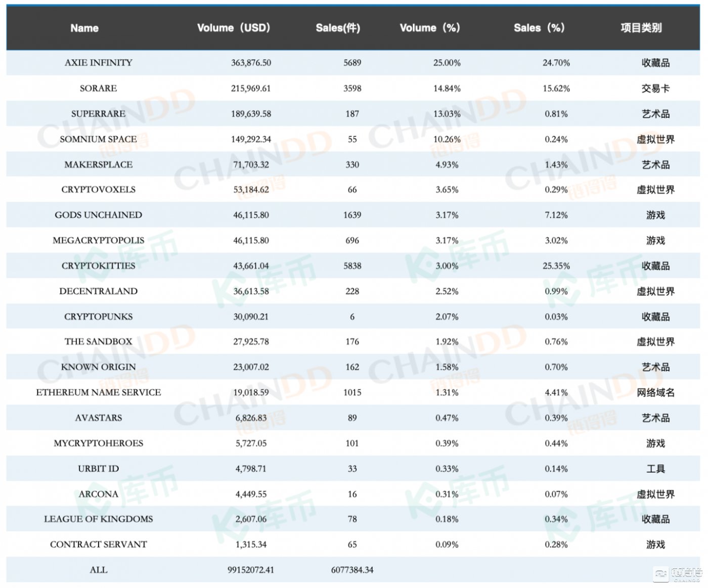Click the volume percentage 13.03%
708x588 pixels.
point(447,114)
